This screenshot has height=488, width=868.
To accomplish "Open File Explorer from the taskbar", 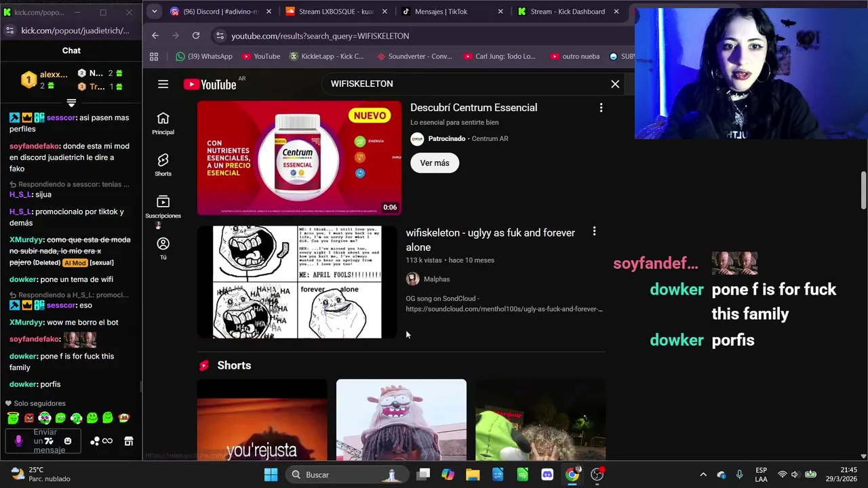I will point(473,474).
